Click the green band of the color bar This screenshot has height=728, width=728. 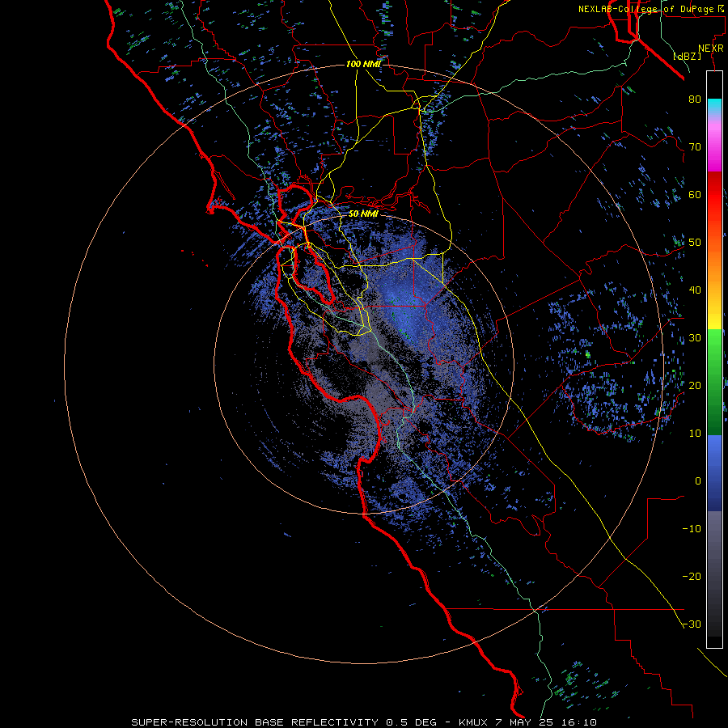pyautogui.click(x=714, y=382)
